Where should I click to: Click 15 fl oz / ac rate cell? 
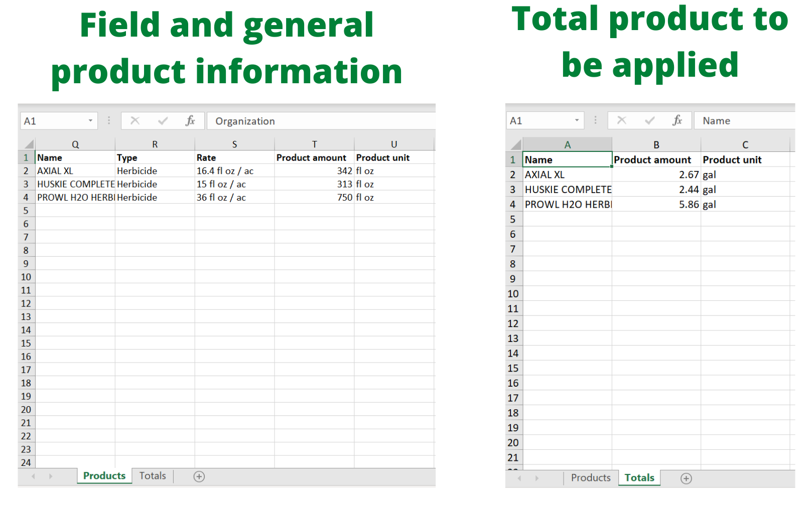(x=234, y=184)
